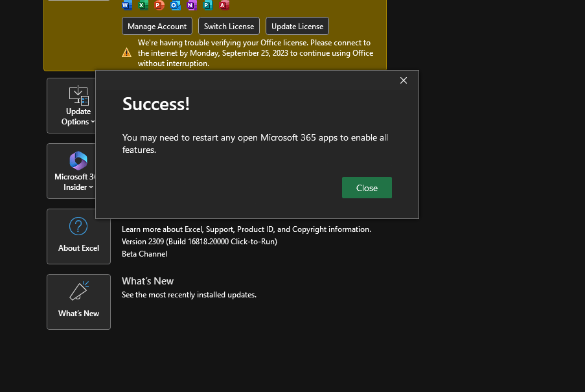Click the 'Beta Channel' text

point(144,254)
